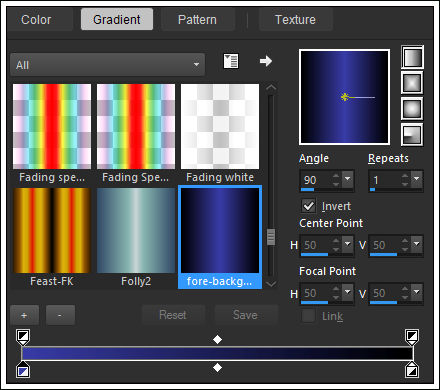Select the radial gradient style icon
This screenshot has width=440, height=390.
pyautogui.click(x=412, y=134)
